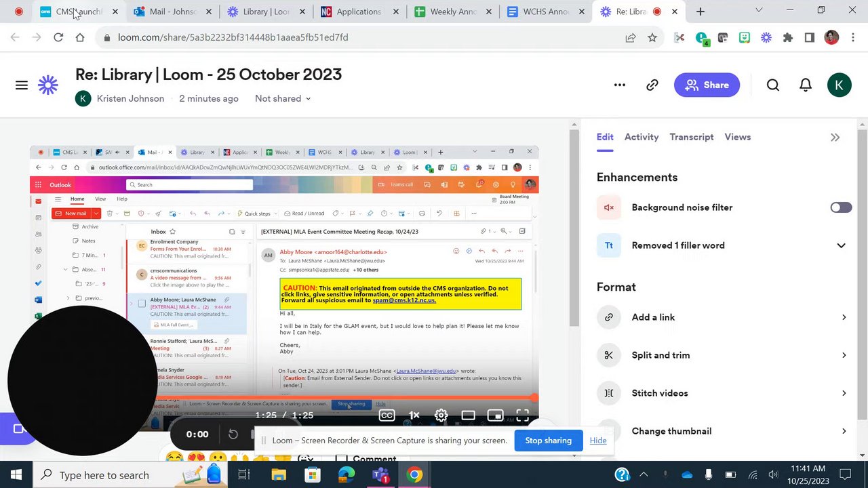Bookmark this page with the star icon

tap(652, 37)
